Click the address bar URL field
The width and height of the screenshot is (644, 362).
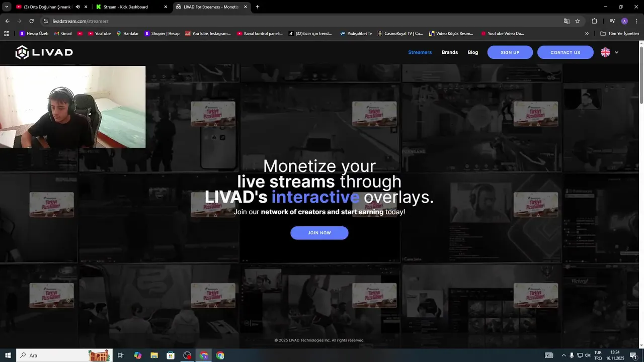coord(302,21)
